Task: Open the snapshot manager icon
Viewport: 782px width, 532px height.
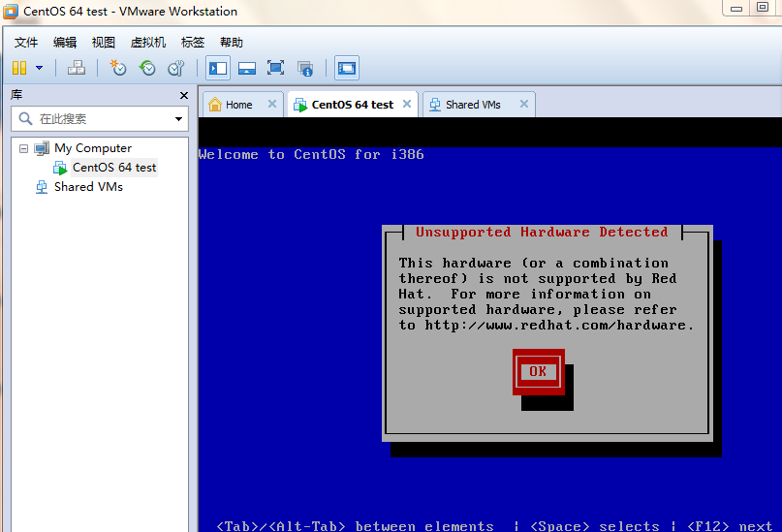Action: click(x=176, y=68)
